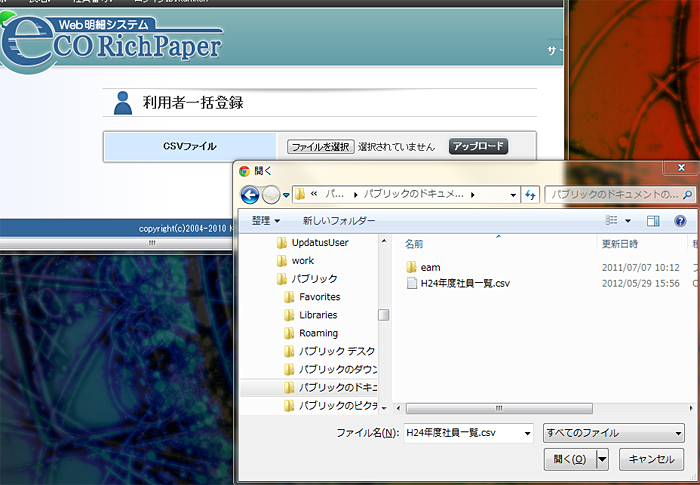Viewport: 700px width, 485px height.
Task: Click the キャンセル button
Action: pos(651,459)
